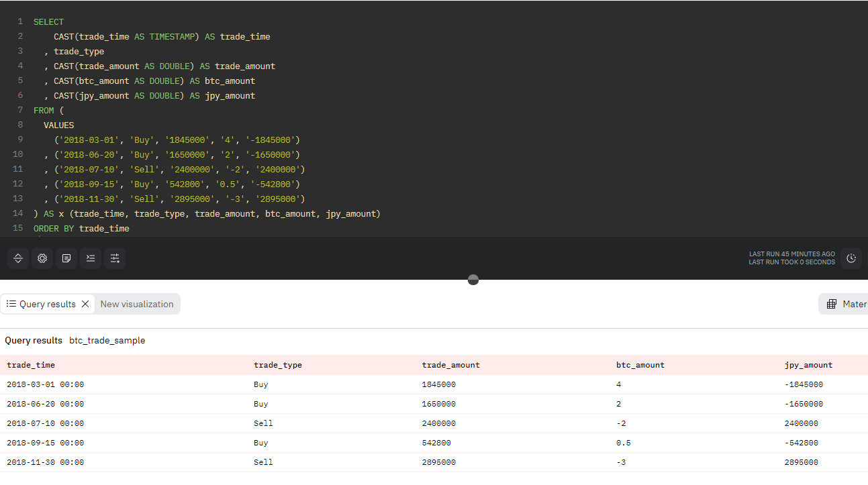Place cursor on CAST(btc_amount AS DOUBLE) line

tap(150, 81)
